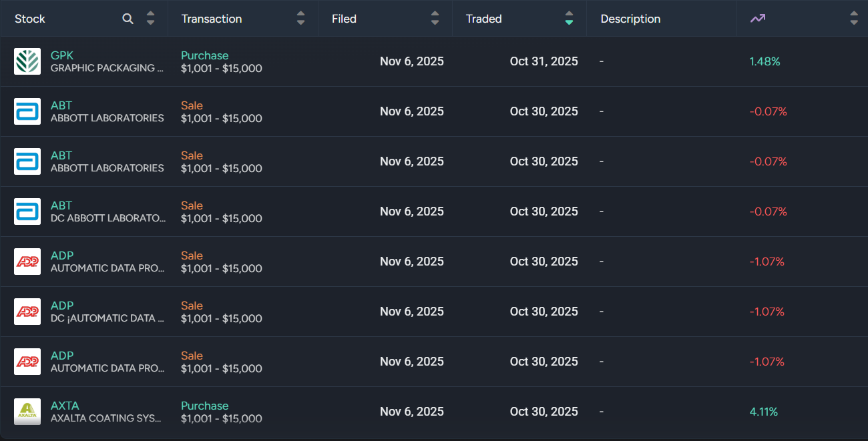Click the first Abbott Laboratories logo

click(27, 111)
